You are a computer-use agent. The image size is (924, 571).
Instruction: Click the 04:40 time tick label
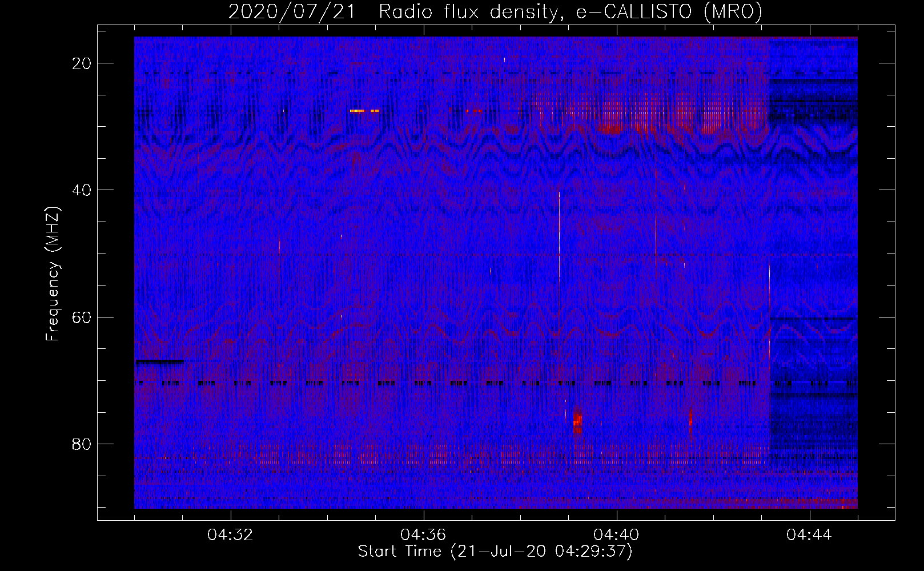click(x=617, y=535)
